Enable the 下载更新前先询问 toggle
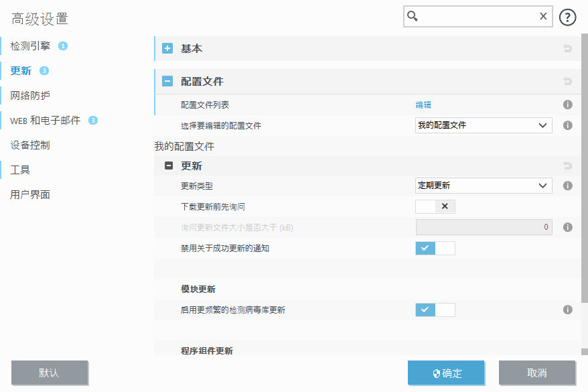588x392 pixels. (x=436, y=206)
